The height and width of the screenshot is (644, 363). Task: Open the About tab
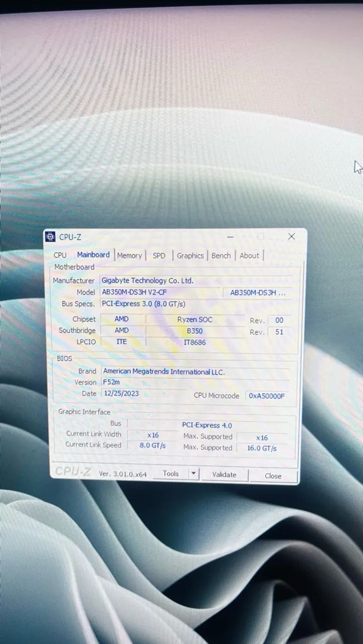pos(249,256)
